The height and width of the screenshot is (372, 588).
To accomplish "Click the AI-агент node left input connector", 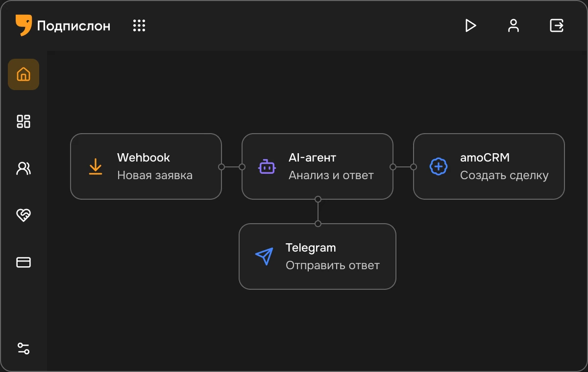I will tap(242, 167).
